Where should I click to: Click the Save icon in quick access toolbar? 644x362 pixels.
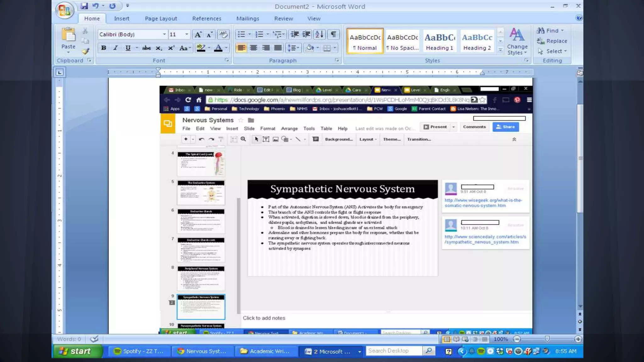pos(84,6)
